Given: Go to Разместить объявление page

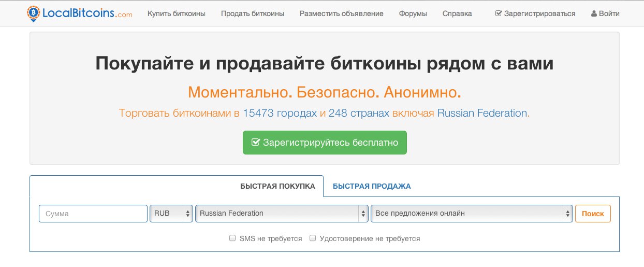Looking at the screenshot, I should 342,13.
